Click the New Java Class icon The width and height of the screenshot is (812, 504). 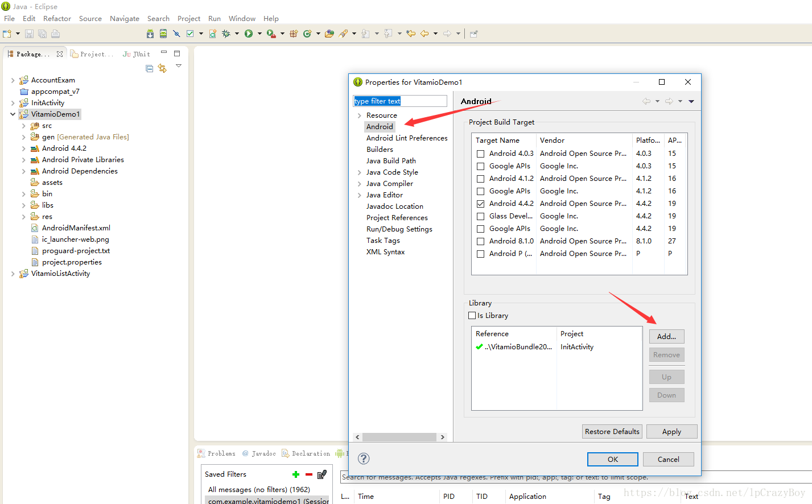coord(307,34)
